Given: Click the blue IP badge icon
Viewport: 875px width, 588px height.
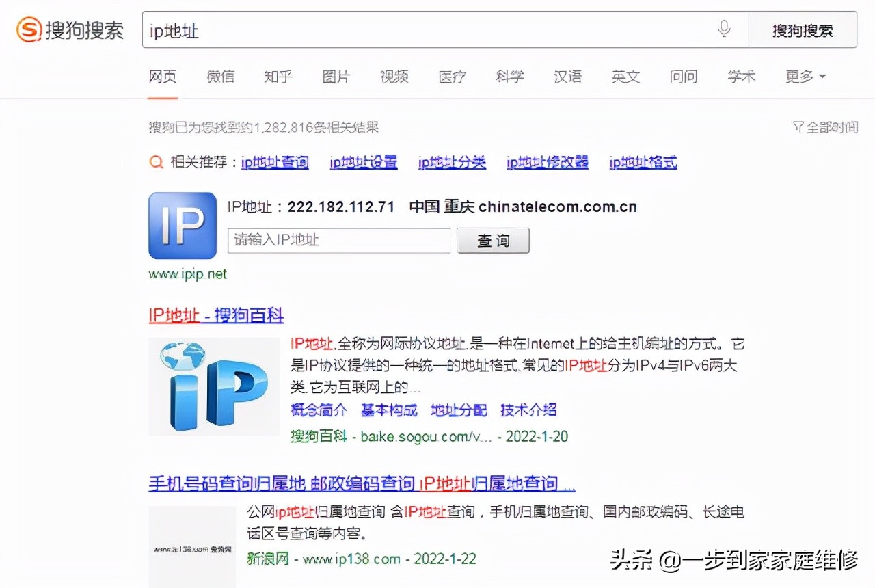Looking at the screenshot, I should pos(182,226).
